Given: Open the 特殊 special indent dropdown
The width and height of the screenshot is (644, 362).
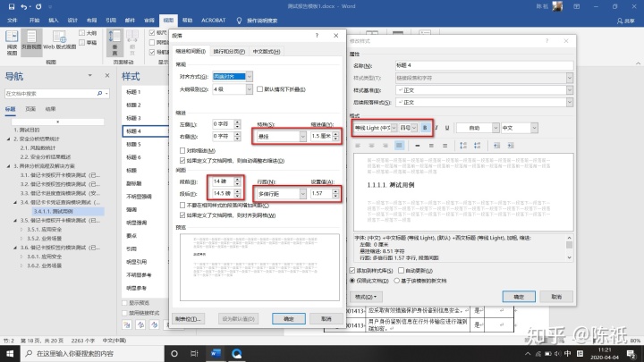Looking at the screenshot, I should click(x=302, y=136).
